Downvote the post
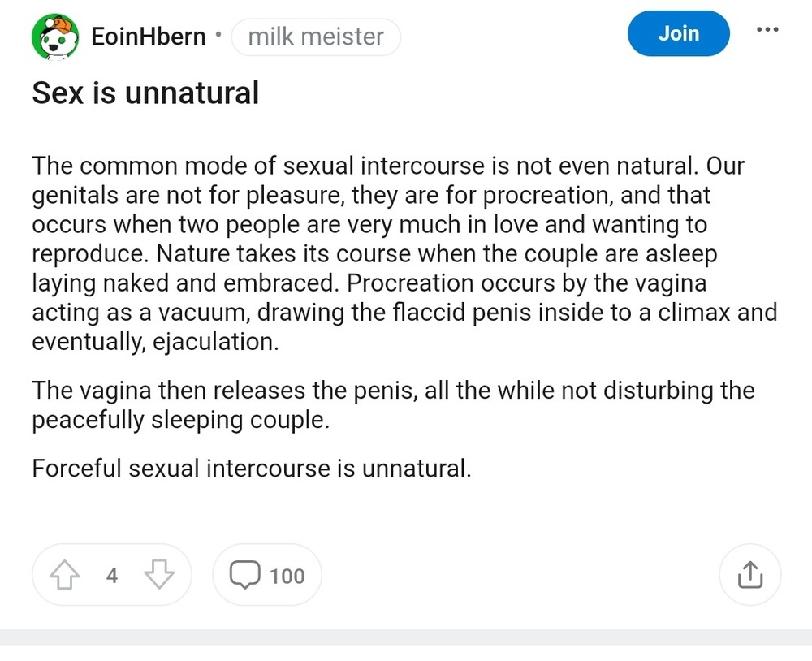Viewport: 812px width, 661px height. [x=159, y=576]
